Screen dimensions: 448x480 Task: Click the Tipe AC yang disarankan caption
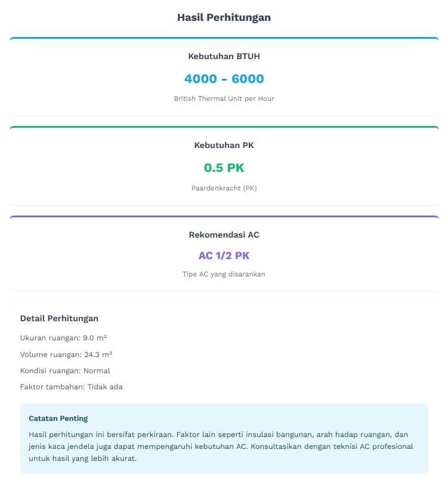(224, 275)
